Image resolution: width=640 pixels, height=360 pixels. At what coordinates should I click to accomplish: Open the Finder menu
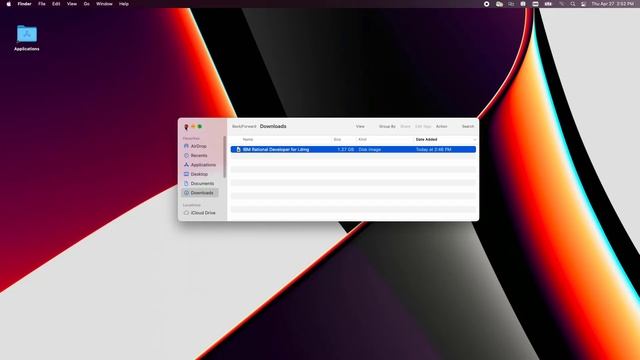click(x=24, y=4)
